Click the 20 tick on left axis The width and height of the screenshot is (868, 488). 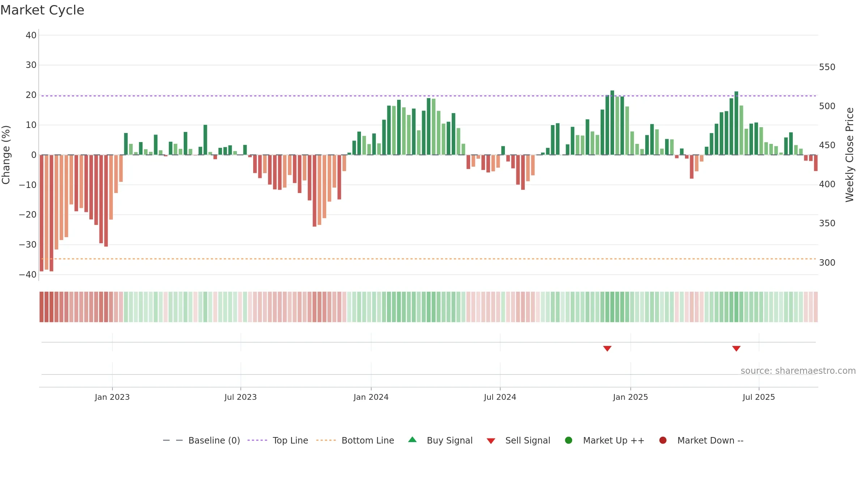31,95
